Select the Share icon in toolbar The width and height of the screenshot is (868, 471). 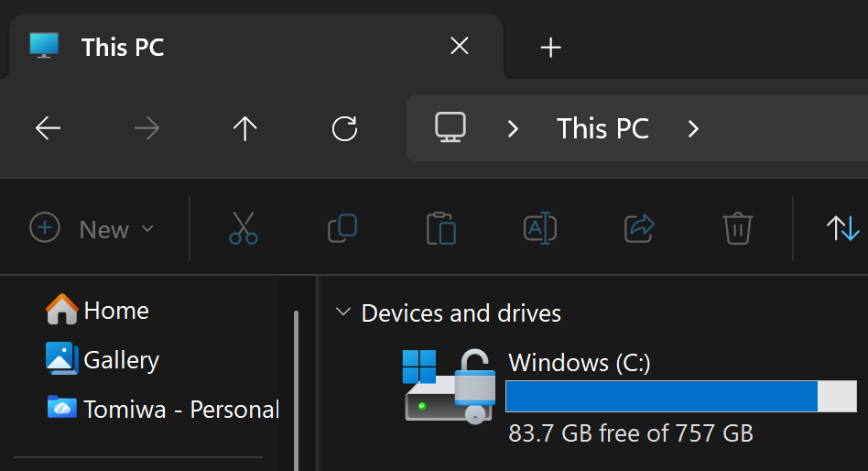click(639, 228)
